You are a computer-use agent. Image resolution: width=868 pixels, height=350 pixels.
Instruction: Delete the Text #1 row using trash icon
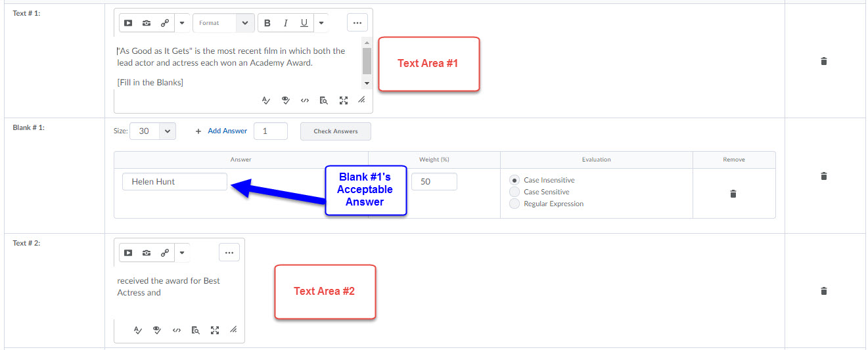click(823, 61)
